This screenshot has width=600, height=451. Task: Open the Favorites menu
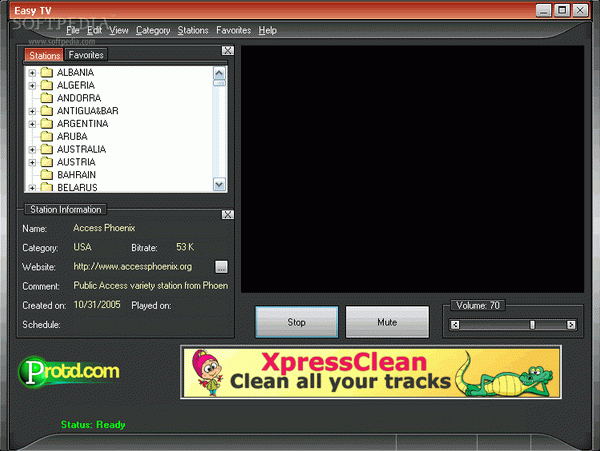(x=233, y=30)
